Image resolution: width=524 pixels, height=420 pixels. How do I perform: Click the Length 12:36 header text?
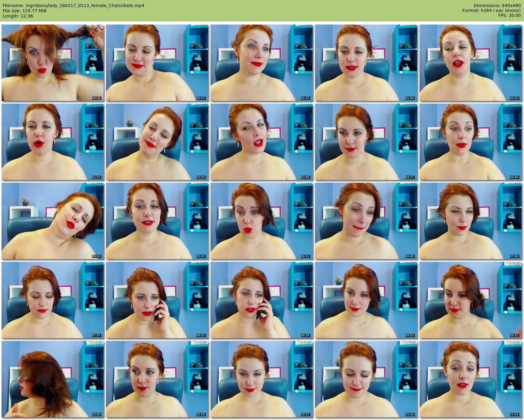point(18,16)
